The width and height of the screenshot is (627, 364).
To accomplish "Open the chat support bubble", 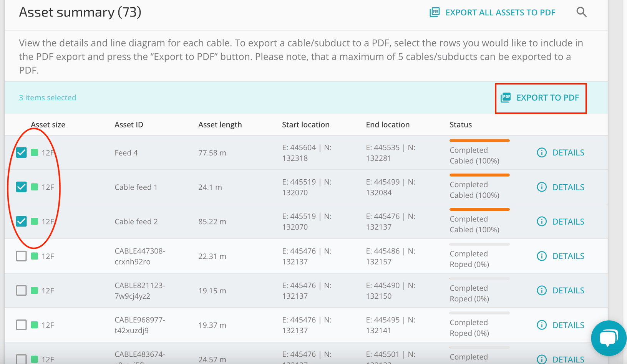I will [x=609, y=338].
